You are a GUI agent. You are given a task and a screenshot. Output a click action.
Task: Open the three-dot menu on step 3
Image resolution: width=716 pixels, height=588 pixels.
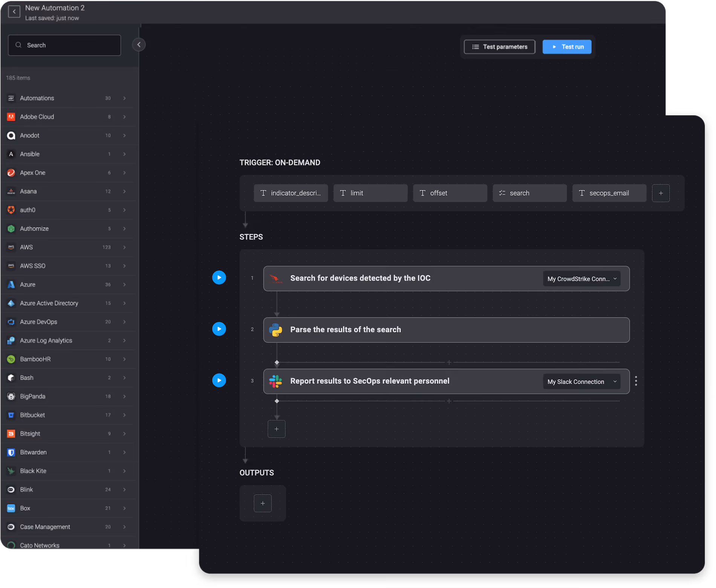(x=636, y=381)
